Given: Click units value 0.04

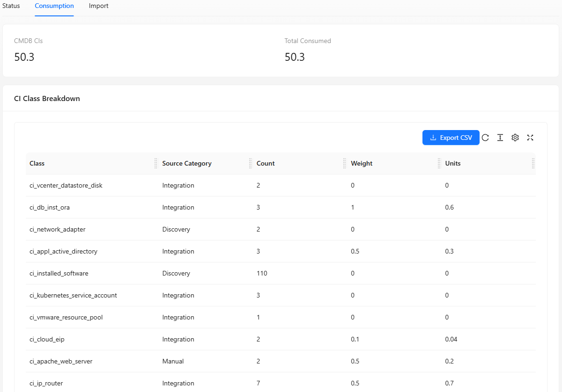Looking at the screenshot, I should [x=451, y=339].
